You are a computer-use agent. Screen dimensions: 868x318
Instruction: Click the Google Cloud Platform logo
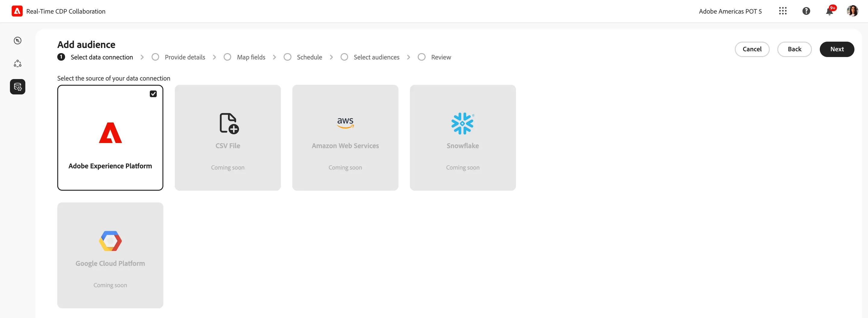pos(110,241)
